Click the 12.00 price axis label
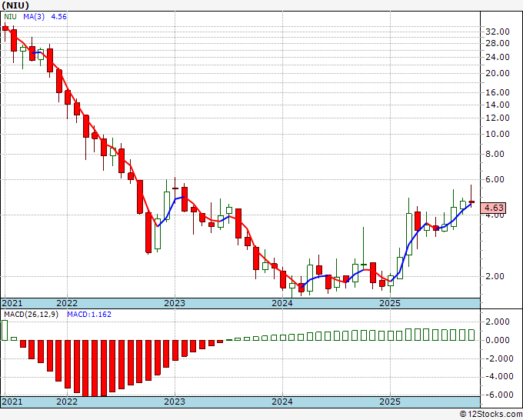523x420 pixels. coord(498,118)
